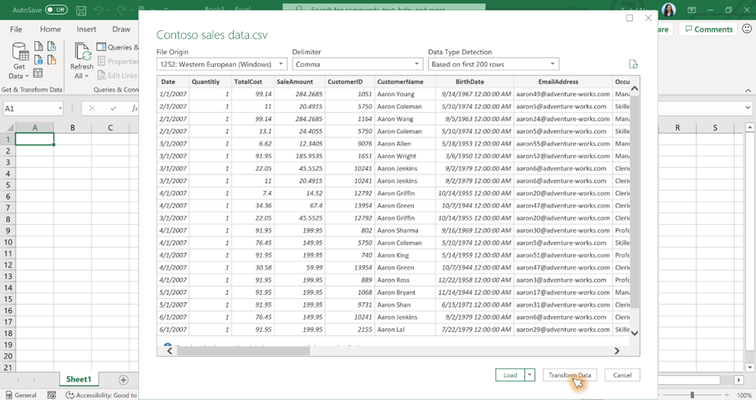Viewport: 756px width, 400px height.
Task: Click the smiley feedback icon
Action: tap(747, 28)
